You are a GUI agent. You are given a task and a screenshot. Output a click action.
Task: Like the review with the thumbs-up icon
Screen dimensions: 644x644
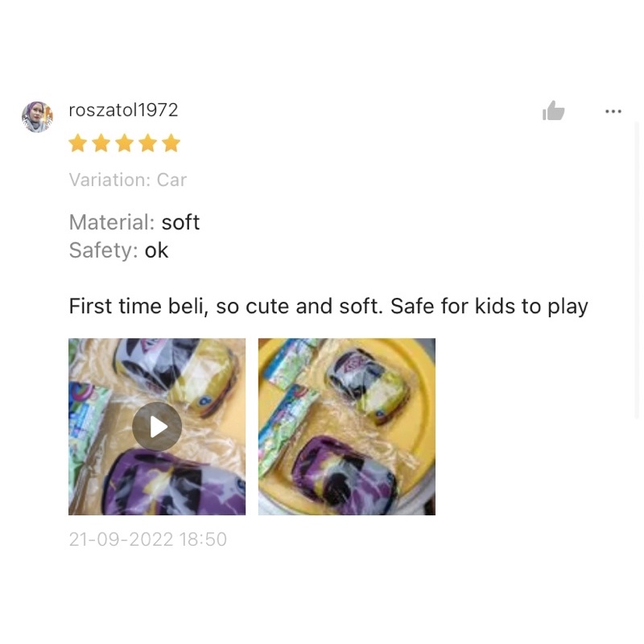(553, 110)
